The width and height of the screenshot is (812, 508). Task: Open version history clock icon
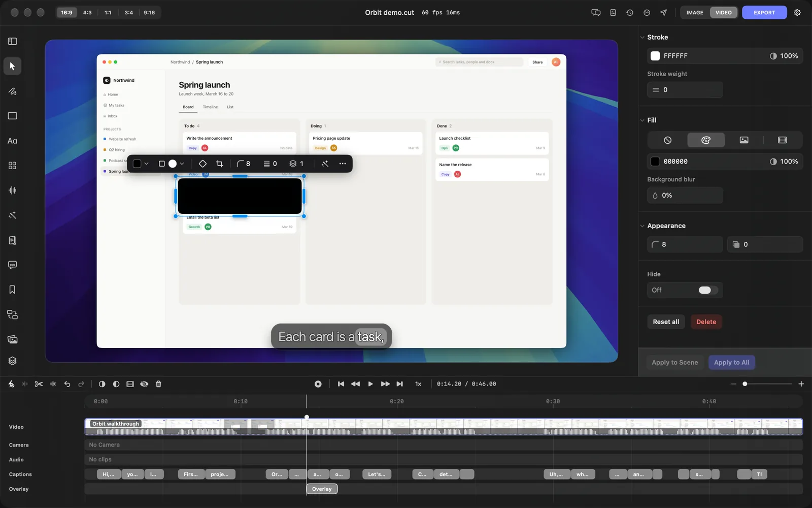tap(630, 13)
